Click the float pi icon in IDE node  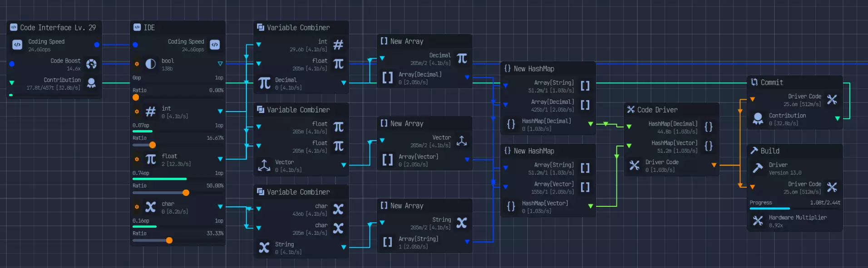pyautogui.click(x=150, y=159)
